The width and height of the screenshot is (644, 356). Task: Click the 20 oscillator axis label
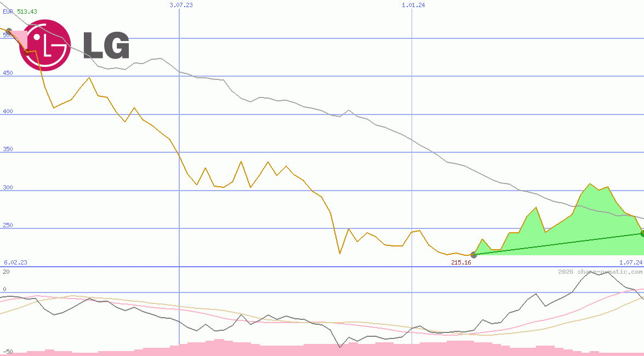coord(6,271)
